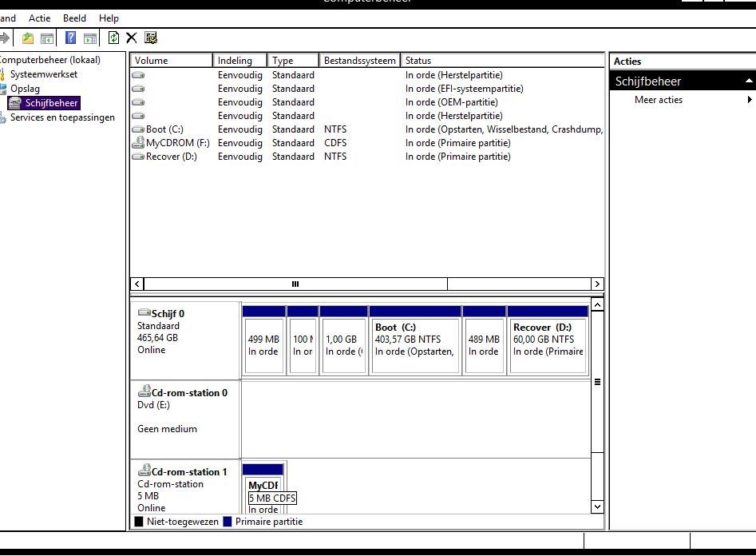
Task: Open the Actie menu
Action: (x=39, y=18)
